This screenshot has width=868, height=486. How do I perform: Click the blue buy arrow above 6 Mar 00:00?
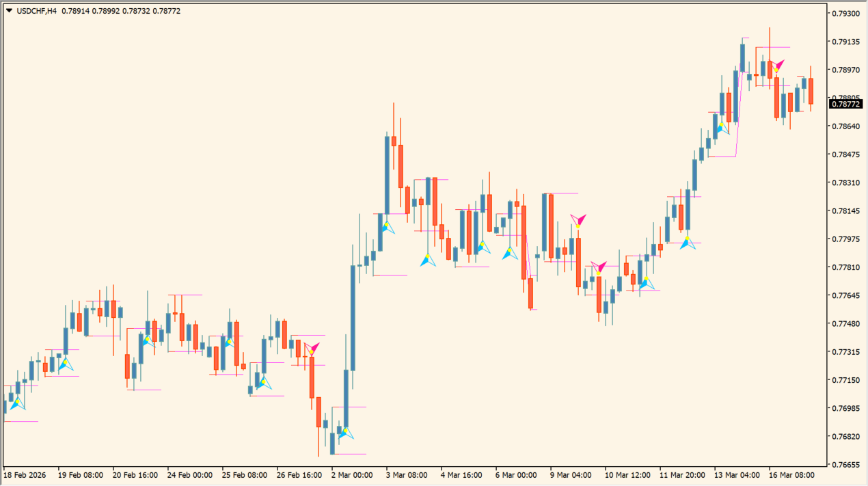tap(510, 254)
